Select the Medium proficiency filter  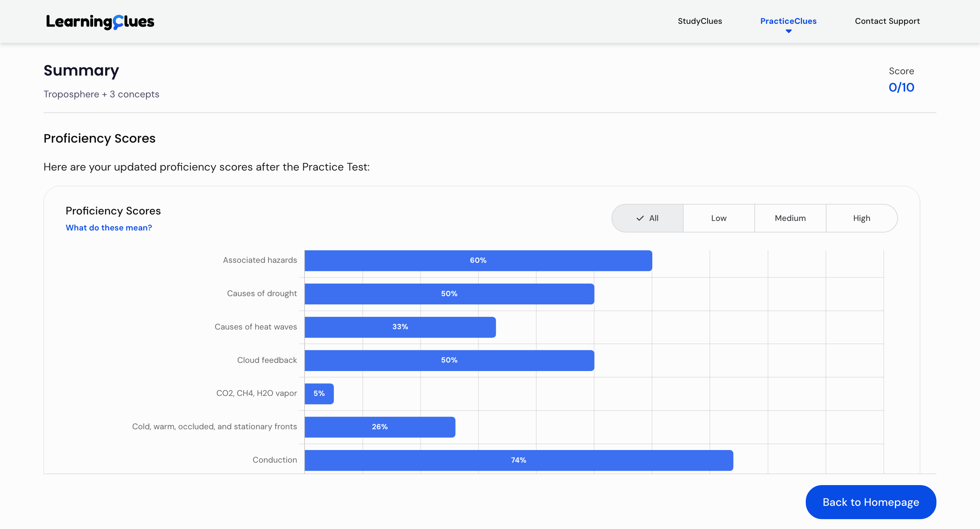[x=790, y=218]
